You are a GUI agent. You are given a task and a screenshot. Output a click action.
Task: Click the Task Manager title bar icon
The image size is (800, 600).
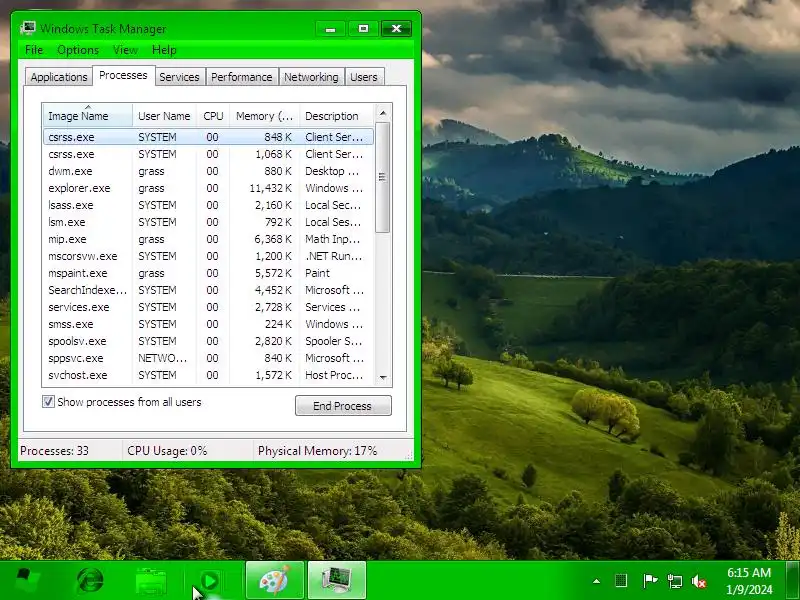tap(28, 28)
